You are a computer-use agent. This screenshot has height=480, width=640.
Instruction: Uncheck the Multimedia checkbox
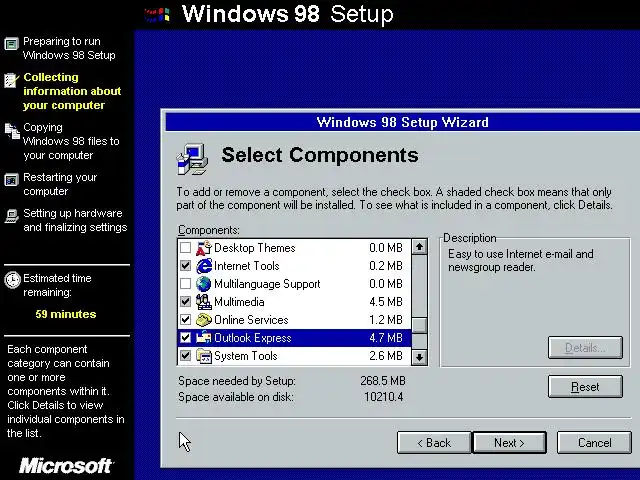tap(185, 302)
